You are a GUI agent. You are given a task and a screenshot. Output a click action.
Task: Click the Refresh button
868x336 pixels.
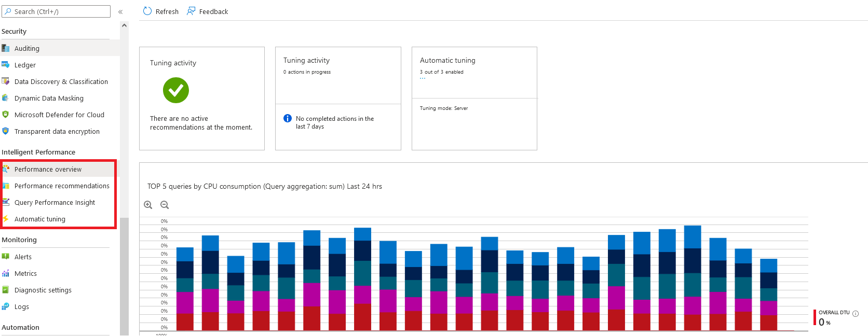(161, 11)
